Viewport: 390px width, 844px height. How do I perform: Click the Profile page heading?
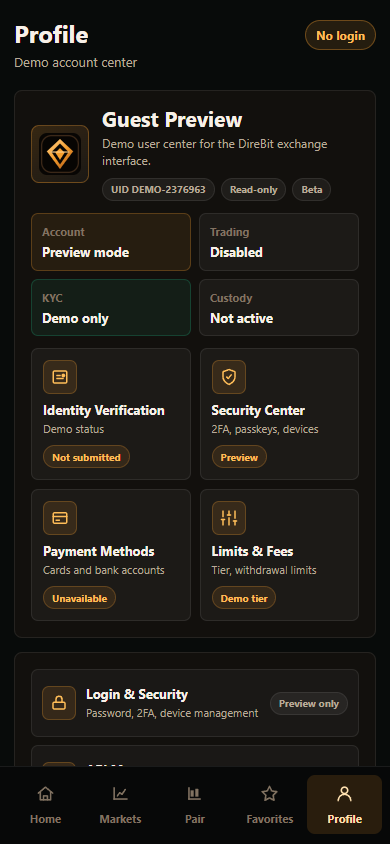[x=51, y=36]
